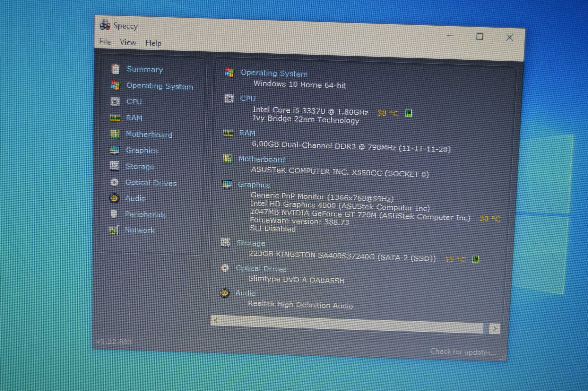The image size is (588, 391).
Task: Open Motherboard section from sidebar
Action: coord(149,135)
